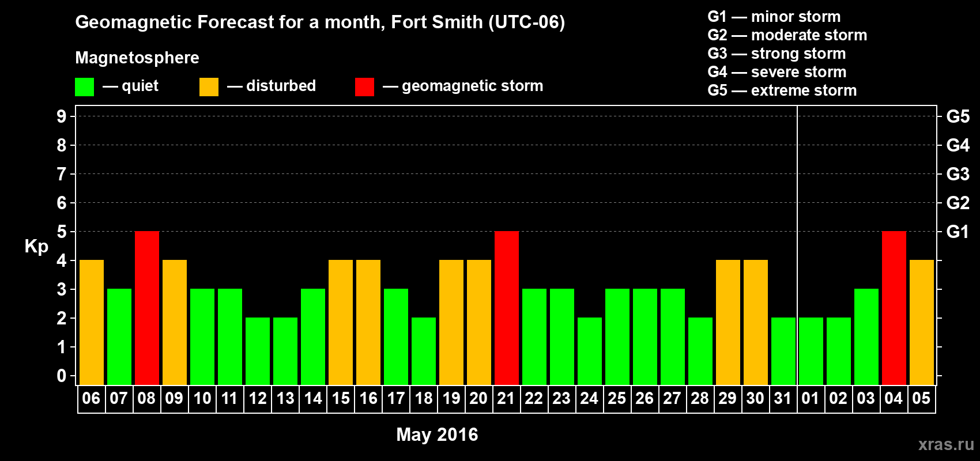
Task: Click the green bar for day 12
Action: [x=258, y=352]
